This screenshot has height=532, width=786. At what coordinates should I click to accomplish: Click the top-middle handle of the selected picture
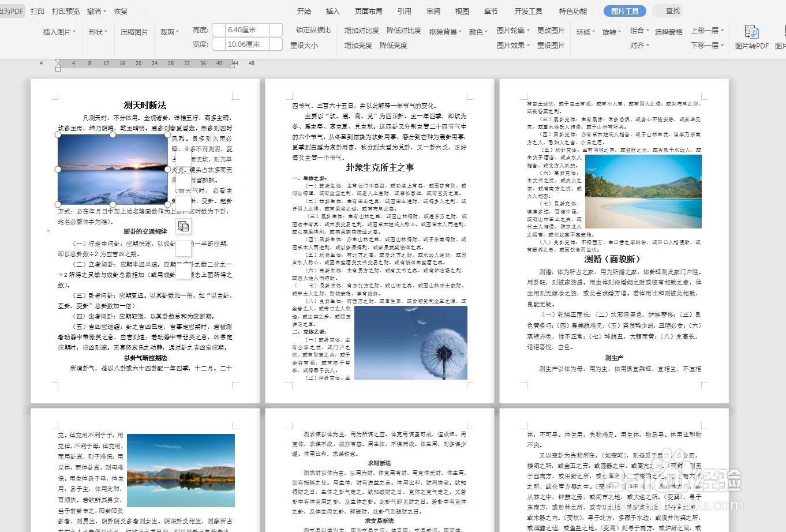113,135
